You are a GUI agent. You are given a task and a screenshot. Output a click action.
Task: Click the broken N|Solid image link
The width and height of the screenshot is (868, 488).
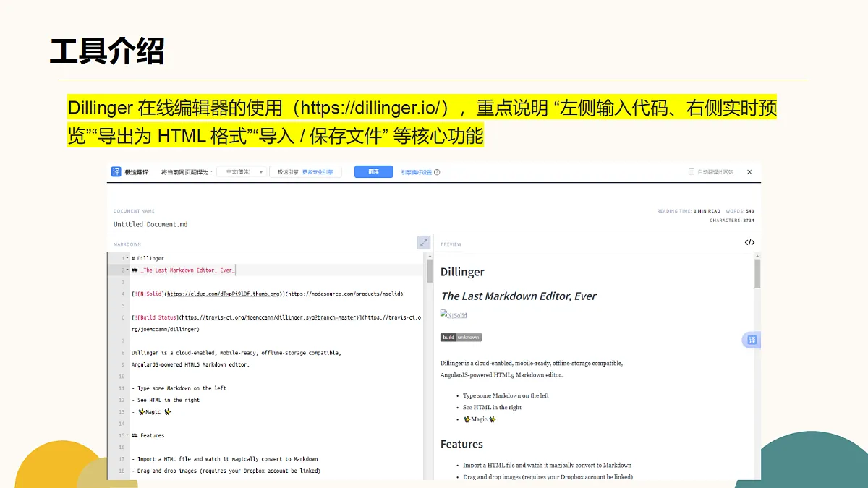tap(454, 314)
